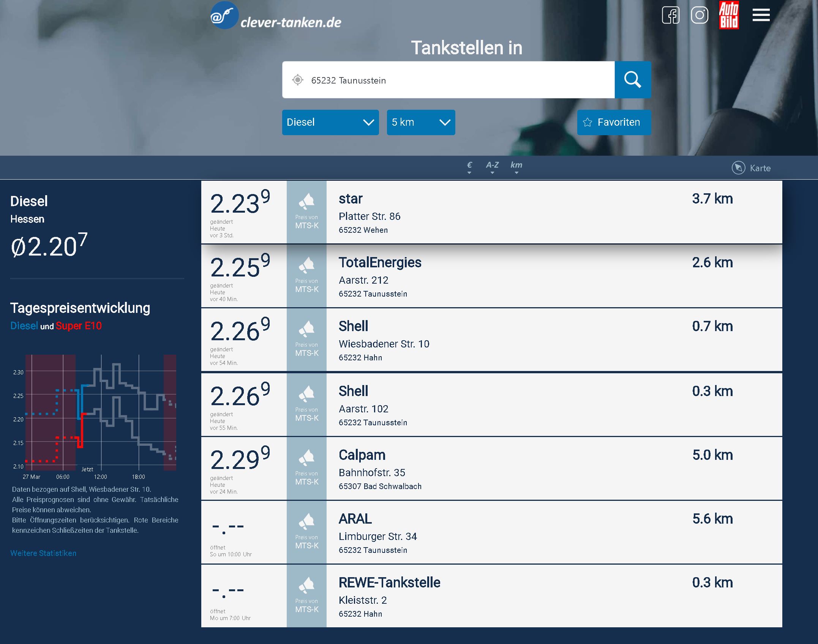Screen dimensions: 818x644
Task: Click megaphone on the REWE-Tankstelle row
Action: [306, 585]
